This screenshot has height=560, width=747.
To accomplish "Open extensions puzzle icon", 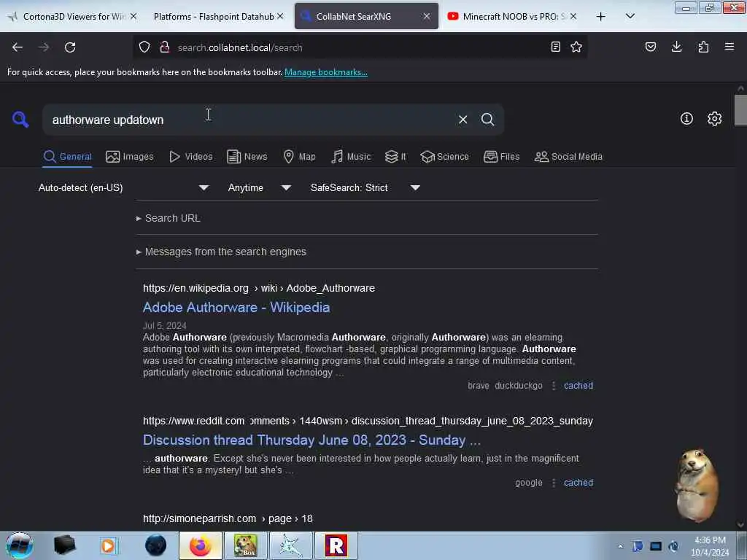I will (703, 47).
